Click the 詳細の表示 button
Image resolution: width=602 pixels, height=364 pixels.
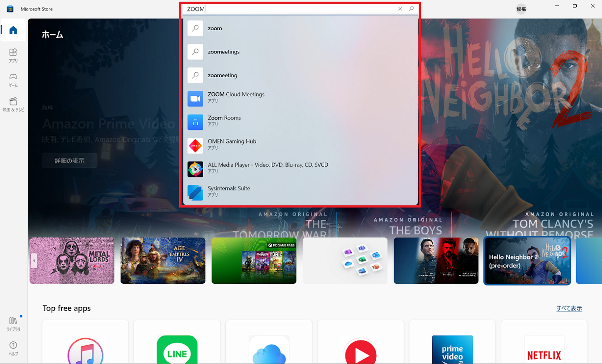[x=69, y=160]
